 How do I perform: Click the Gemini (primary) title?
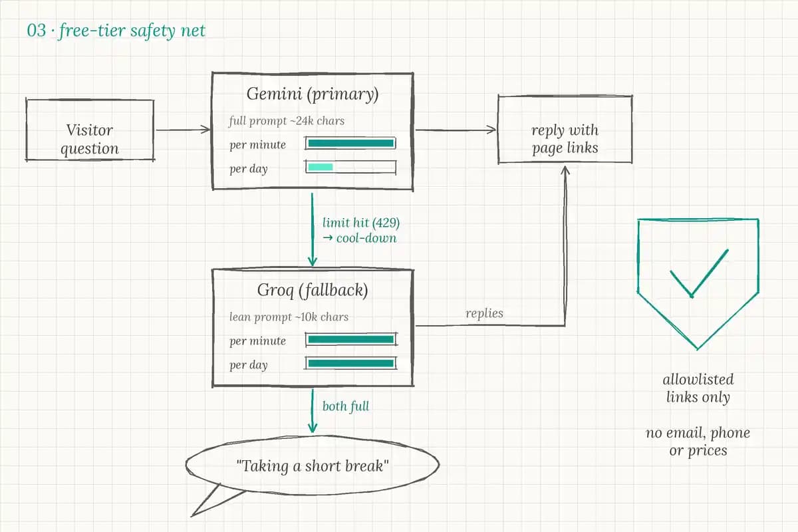point(313,94)
